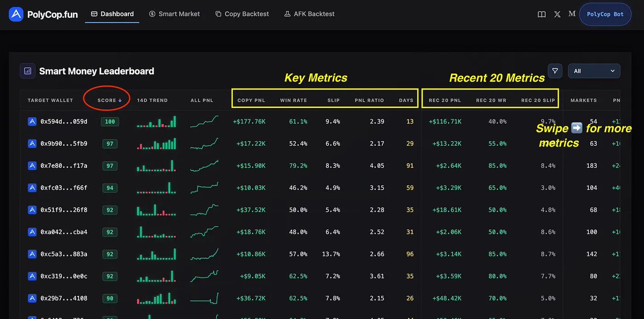Screen dimensions: 644x319
Task: Select PNL ratio value 4.05
Action: point(377,166)
